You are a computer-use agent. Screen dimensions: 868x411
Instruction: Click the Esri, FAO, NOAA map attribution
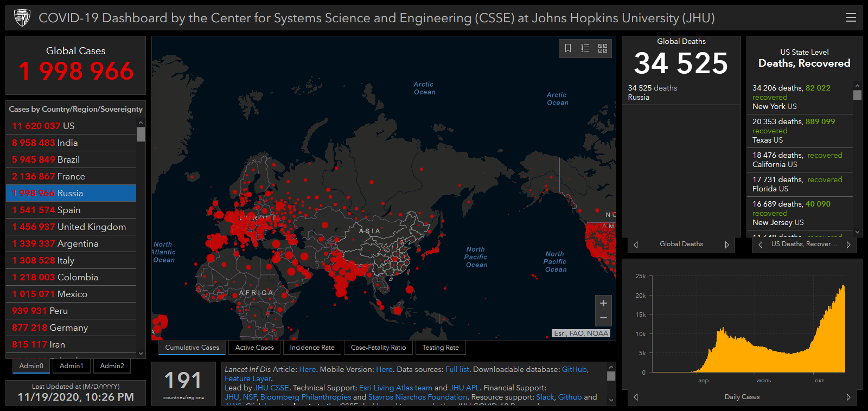(x=581, y=333)
